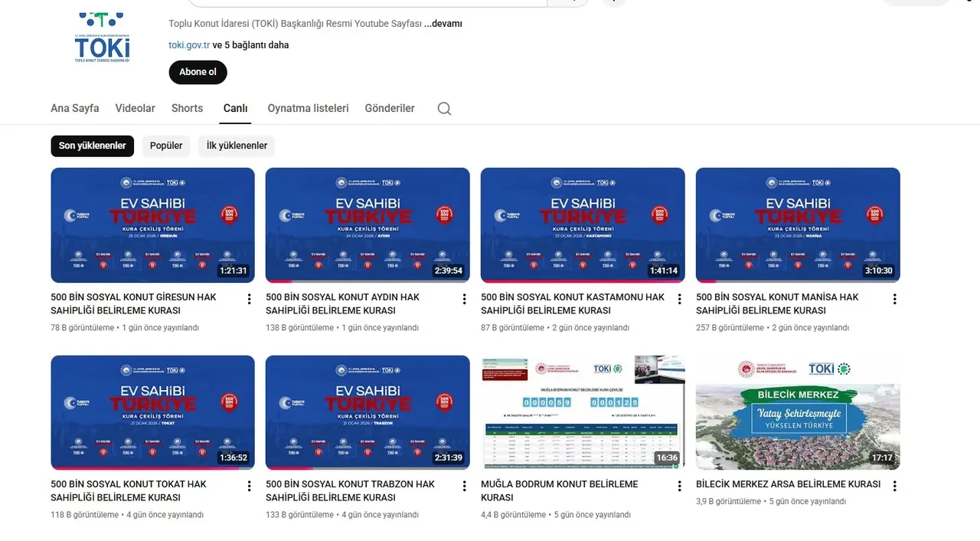This screenshot has width=980, height=541.
Task: Play the Bilecik Merkez video thumbnail
Action: coord(798,412)
